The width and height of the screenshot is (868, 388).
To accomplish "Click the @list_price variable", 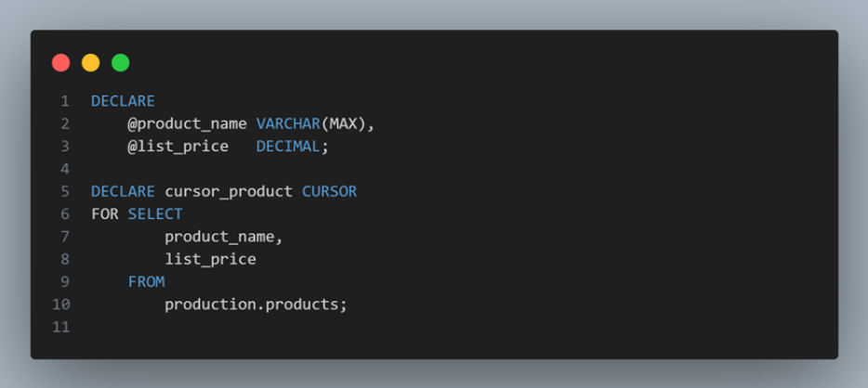I will tap(178, 147).
